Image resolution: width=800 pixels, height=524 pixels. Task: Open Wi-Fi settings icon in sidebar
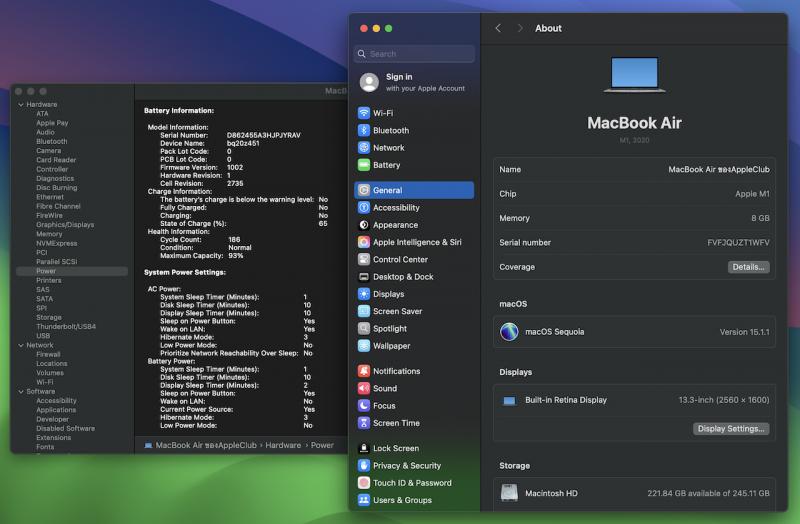[364, 113]
